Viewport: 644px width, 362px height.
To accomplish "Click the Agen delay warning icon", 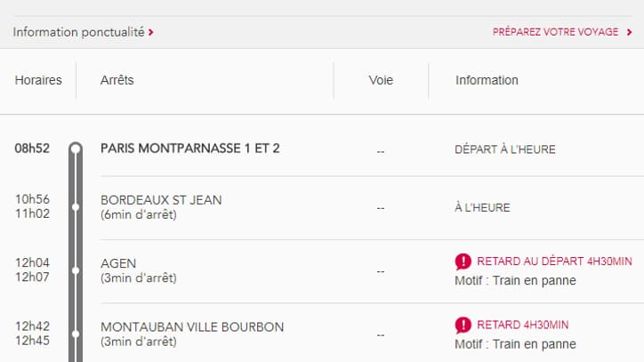I will pos(463,261).
